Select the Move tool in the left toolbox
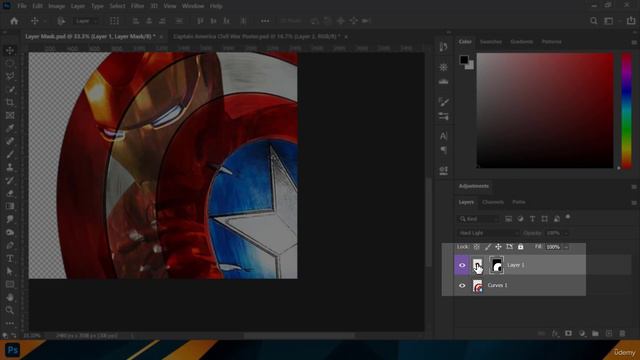The image size is (640, 360). (x=10, y=50)
